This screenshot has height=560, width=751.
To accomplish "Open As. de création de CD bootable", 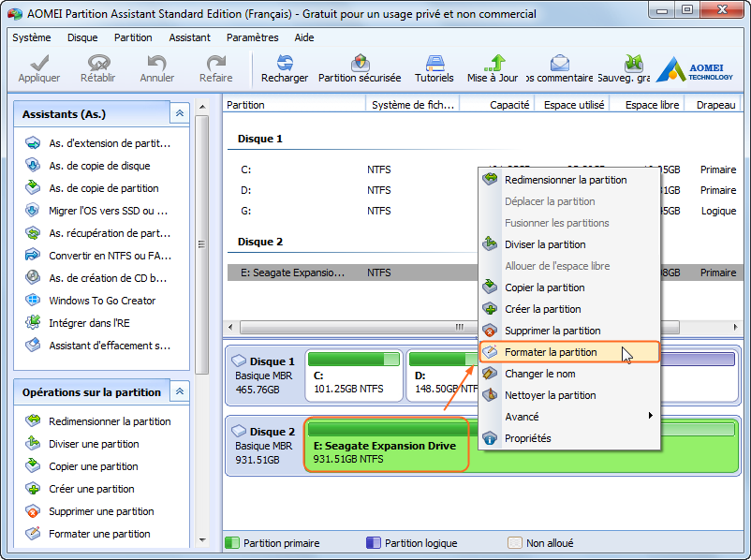I will coord(96,278).
